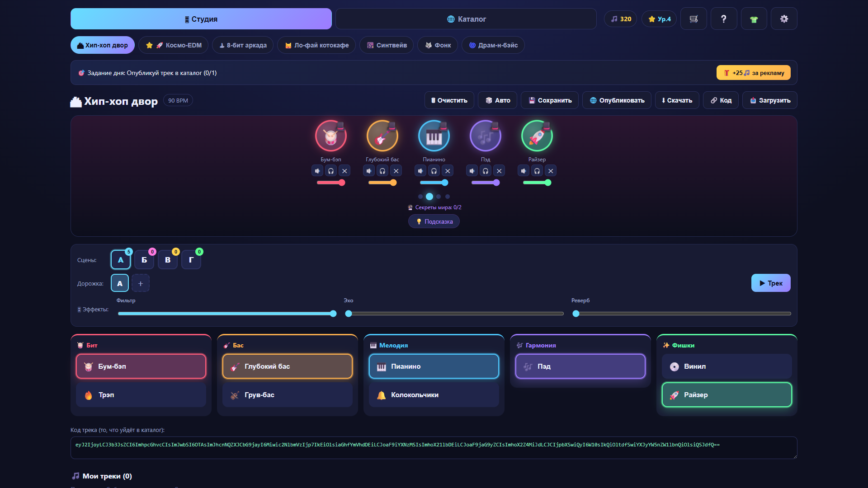Adjust the Бум-бэп volume slider
This screenshot has height=488, width=868.
(x=331, y=183)
